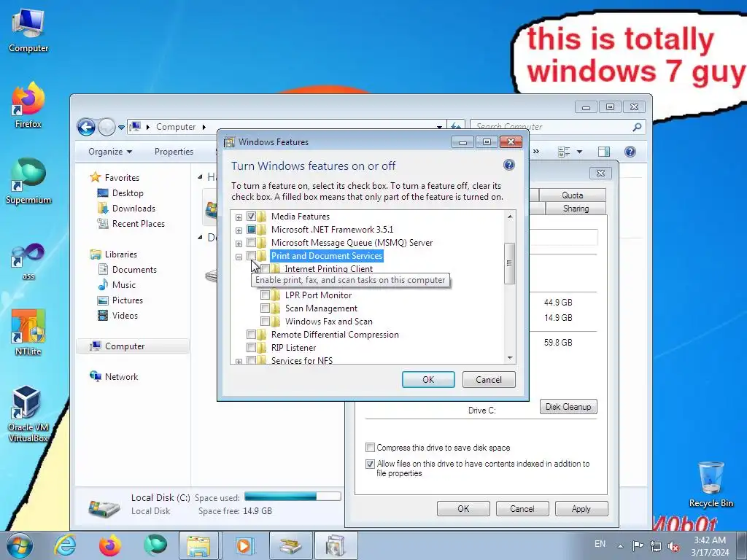Click the muted volume tray icon
Screen dimensions: 747x560
pos(673,546)
